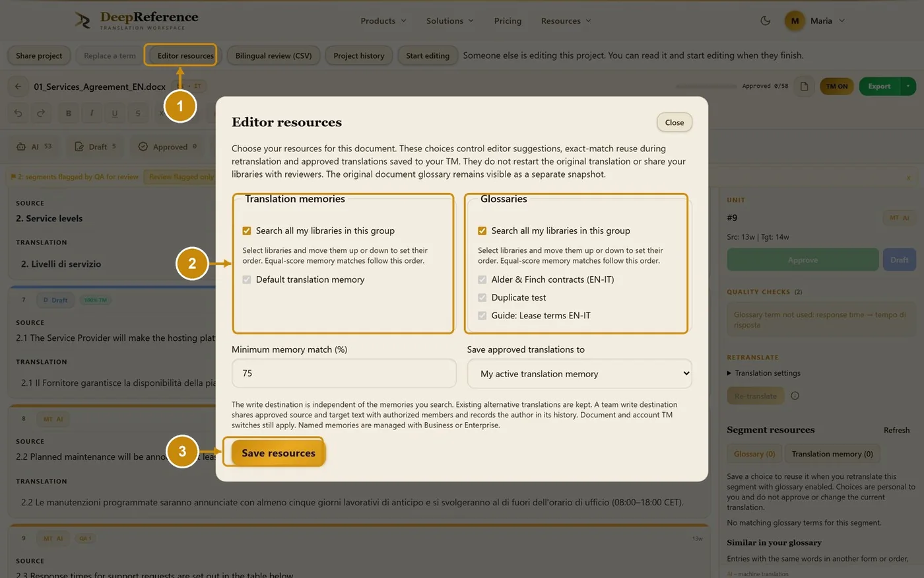Check Alder & Finch contracts (EN-IT) glossary
This screenshot has width=924, height=578.
point(482,279)
